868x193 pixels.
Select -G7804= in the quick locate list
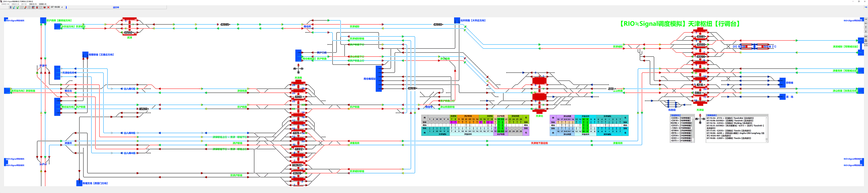point(676,131)
